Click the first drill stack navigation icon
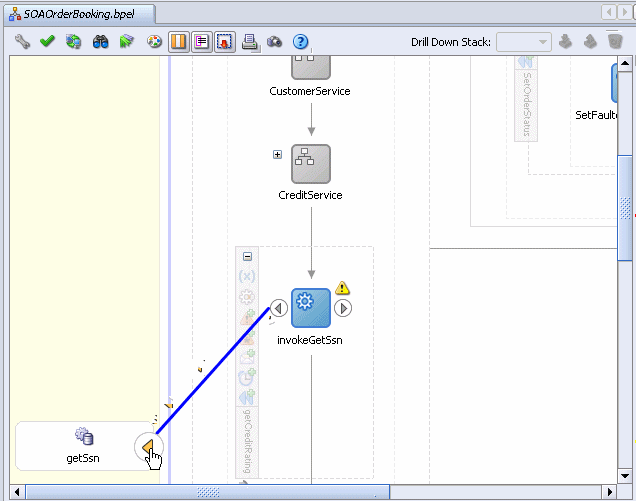Viewport: 636px width, 501px height. (565, 41)
